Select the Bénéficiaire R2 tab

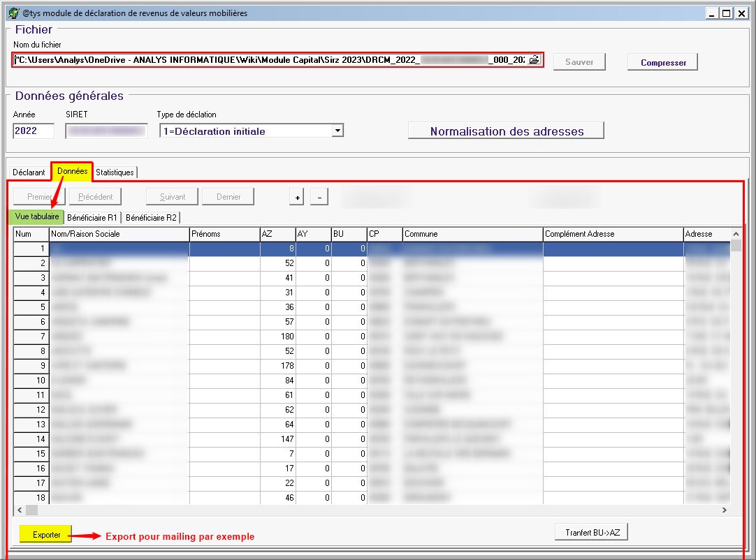pyautogui.click(x=152, y=217)
